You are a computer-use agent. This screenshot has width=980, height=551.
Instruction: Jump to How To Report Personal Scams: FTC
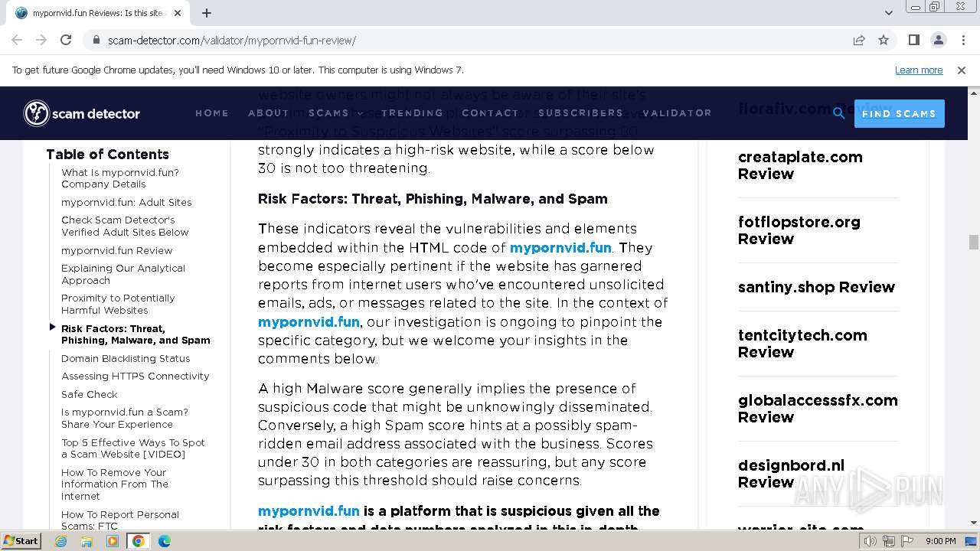pos(120,520)
